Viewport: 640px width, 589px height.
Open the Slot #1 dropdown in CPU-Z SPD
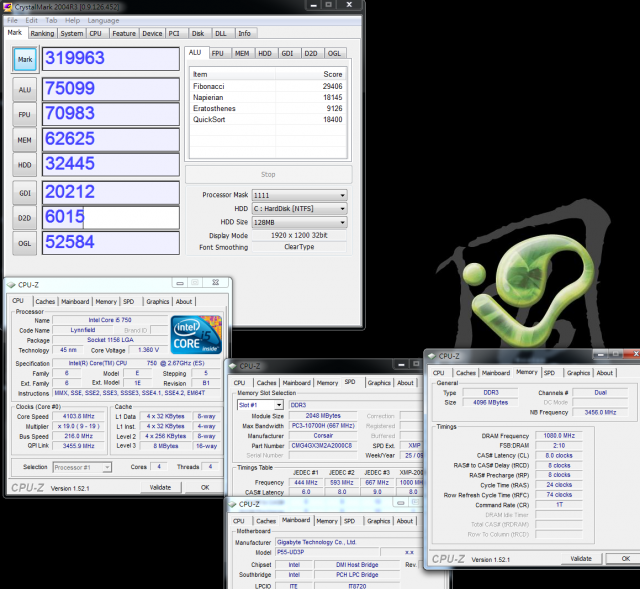pos(260,405)
